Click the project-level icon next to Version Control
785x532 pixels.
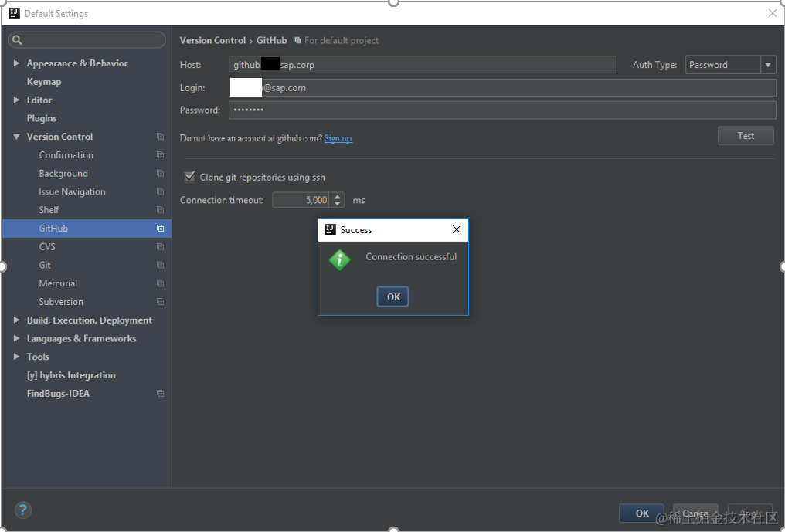pyautogui.click(x=160, y=137)
